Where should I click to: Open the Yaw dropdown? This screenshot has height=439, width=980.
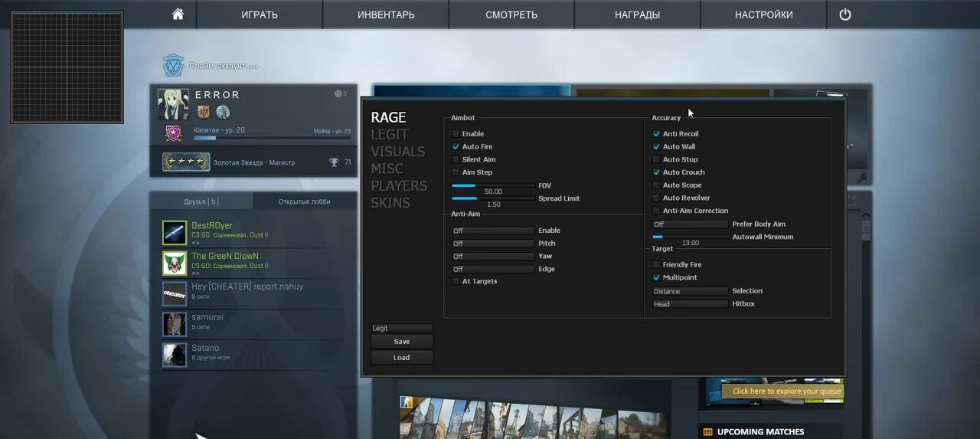493,257
